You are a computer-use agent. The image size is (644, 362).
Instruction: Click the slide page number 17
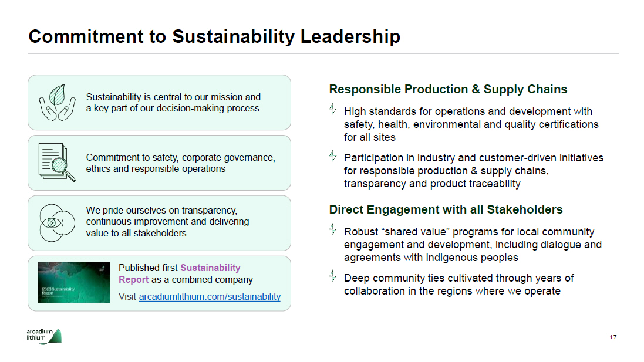coord(613,337)
